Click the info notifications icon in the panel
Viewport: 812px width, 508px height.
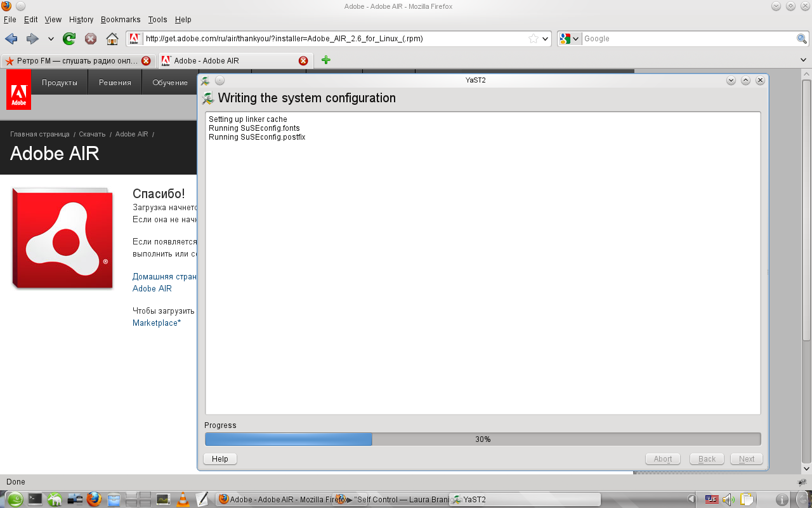coord(782,500)
